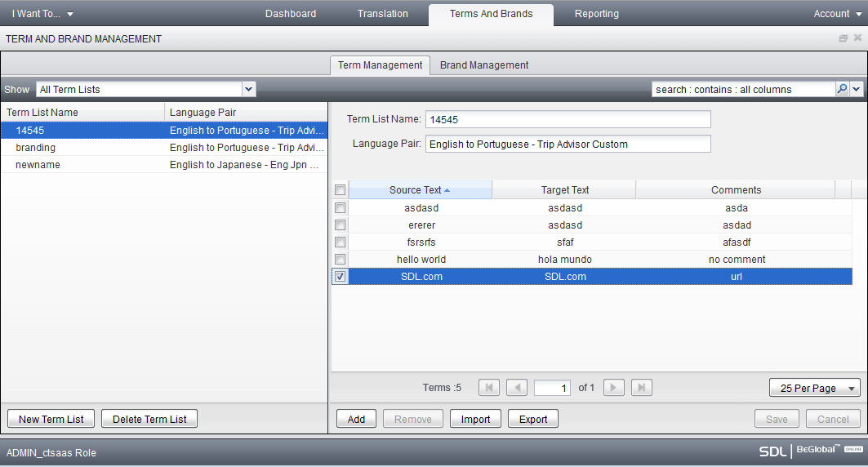Toggle the select-all header checkbox

(x=341, y=190)
